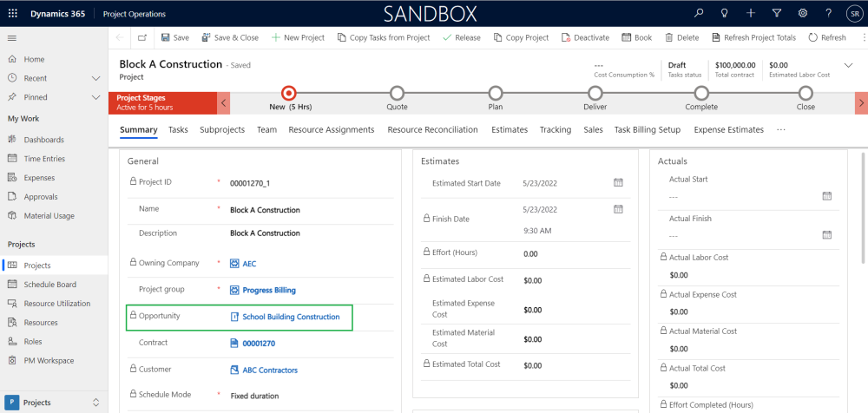This screenshot has width=868, height=413.
Task: Open the Task Billing Setup tab
Action: 648,130
